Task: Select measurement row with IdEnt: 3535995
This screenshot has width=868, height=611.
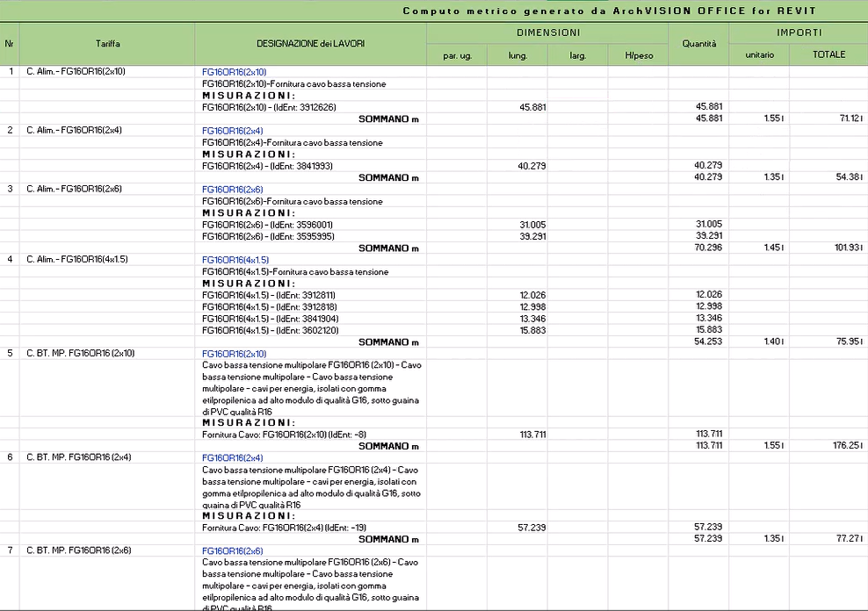Action: click(x=268, y=236)
